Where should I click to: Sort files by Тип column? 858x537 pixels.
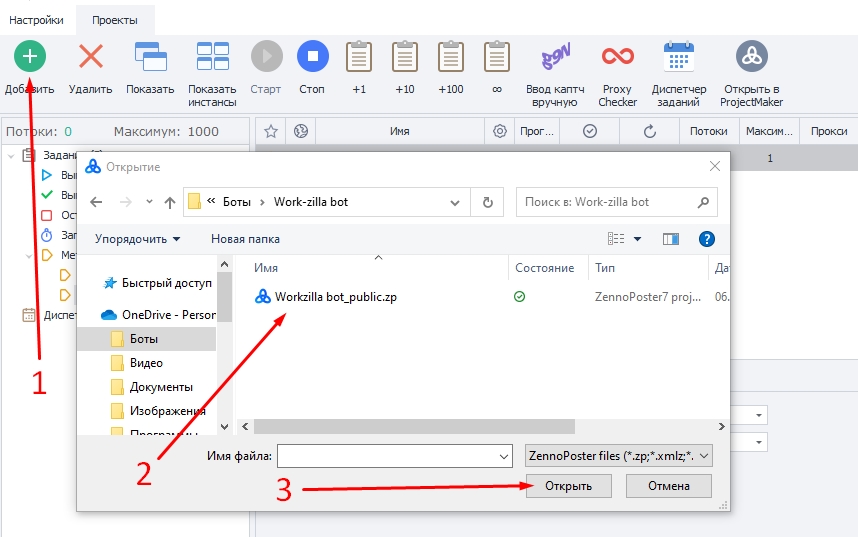click(x=605, y=268)
